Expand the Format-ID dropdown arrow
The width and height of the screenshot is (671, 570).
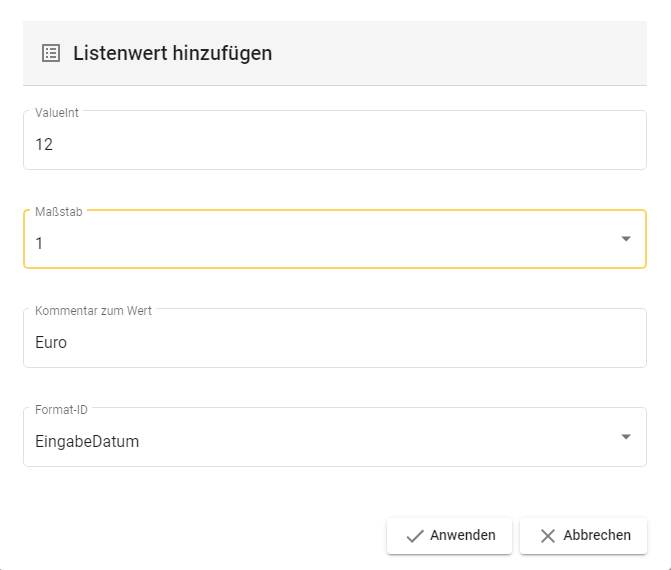coord(626,437)
